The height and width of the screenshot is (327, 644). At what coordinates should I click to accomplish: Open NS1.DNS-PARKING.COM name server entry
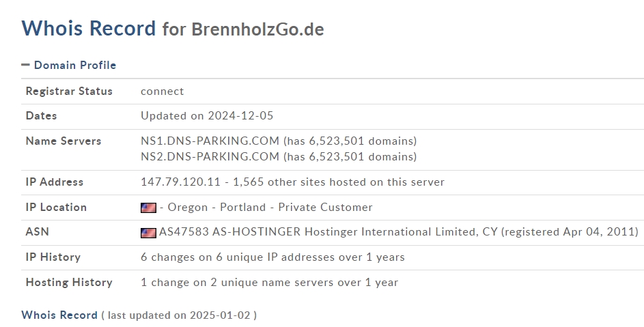click(x=210, y=141)
